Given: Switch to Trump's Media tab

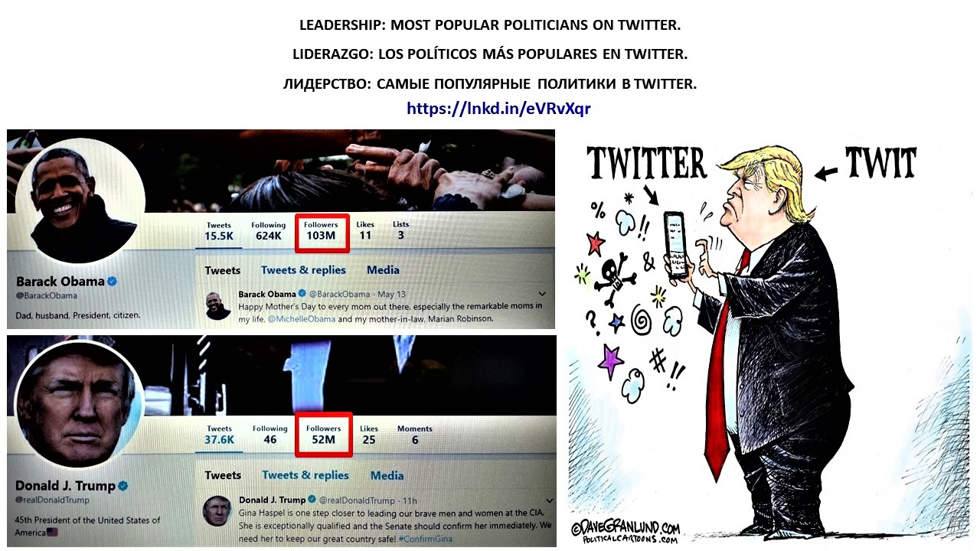Looking at the screenshot, I should coord(387,475).
